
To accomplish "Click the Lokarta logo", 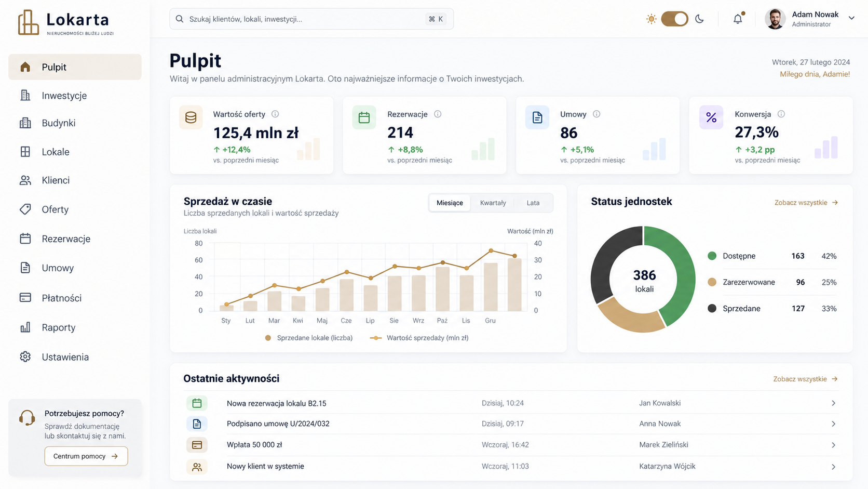I will pos(65,22).
